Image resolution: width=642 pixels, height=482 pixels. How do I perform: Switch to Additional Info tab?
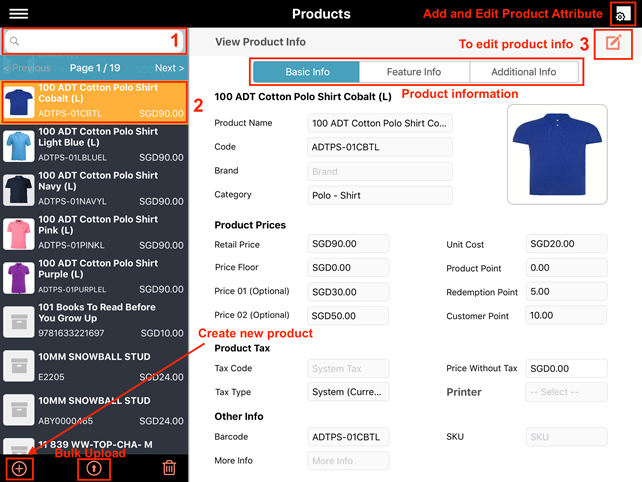click(x=524, y=72)
